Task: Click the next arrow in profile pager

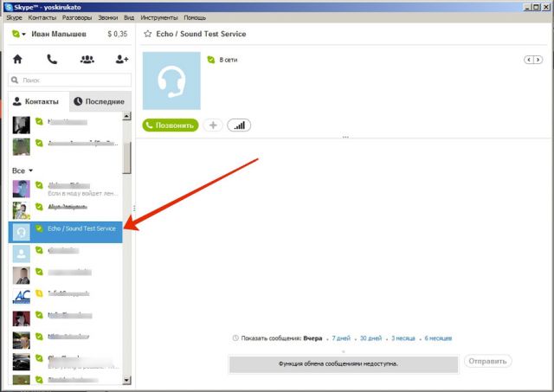Action: (x=538, y=60)
